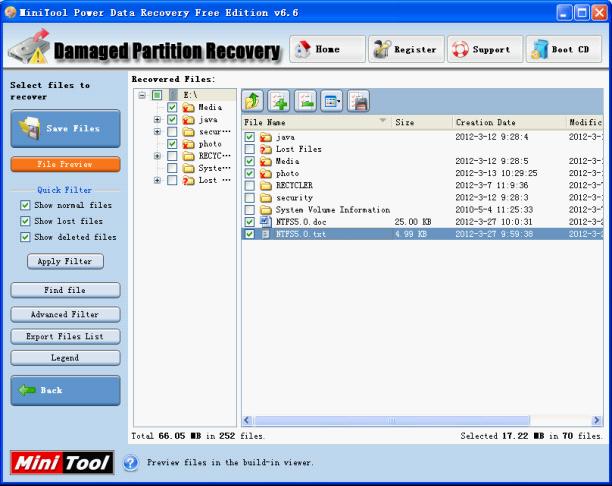Sort by the Creation Date column header
The width and height of the screenshot is (612, 486).
pyautogui.click(x=509, y=123)
